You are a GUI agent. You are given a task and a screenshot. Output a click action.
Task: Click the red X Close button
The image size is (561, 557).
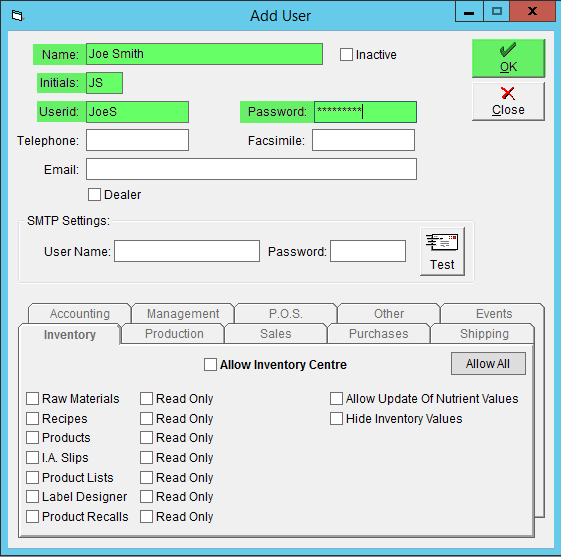click(x=508, y=102)
